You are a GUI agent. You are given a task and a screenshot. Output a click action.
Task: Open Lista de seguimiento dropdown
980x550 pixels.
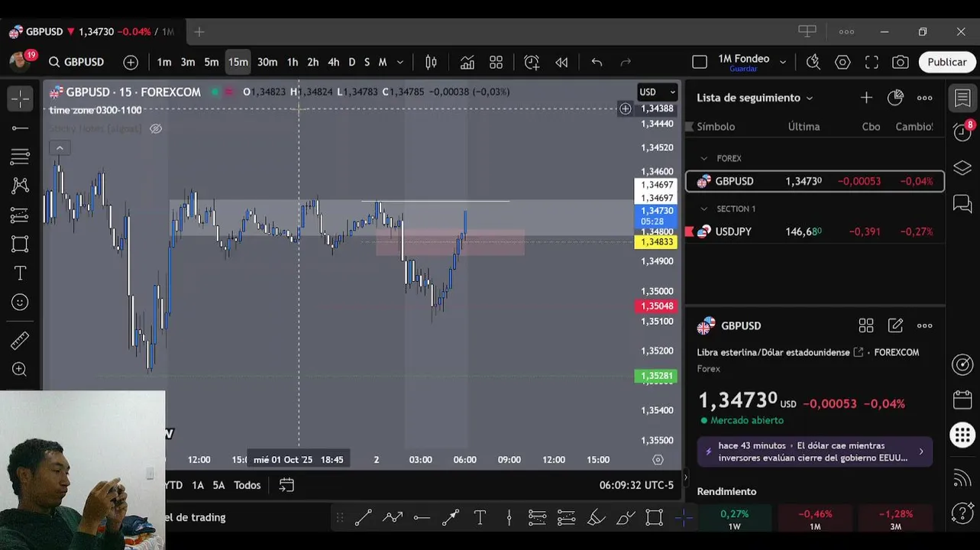pyautogui.click(x=755, y=98)
